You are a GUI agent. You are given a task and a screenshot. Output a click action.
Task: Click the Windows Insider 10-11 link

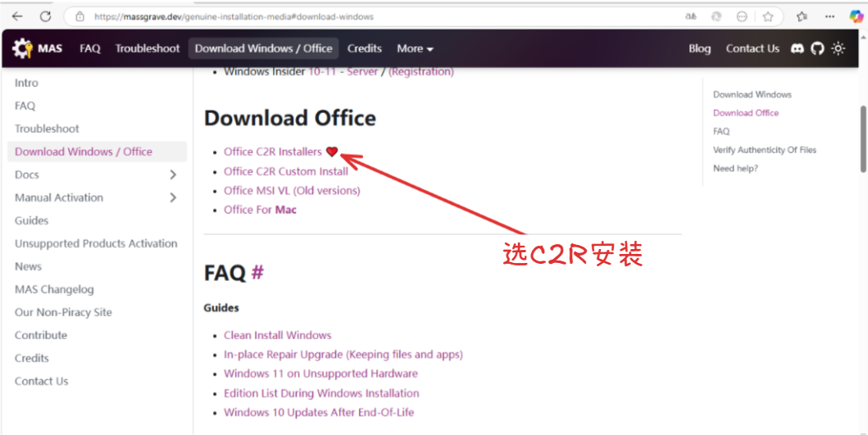322,72
